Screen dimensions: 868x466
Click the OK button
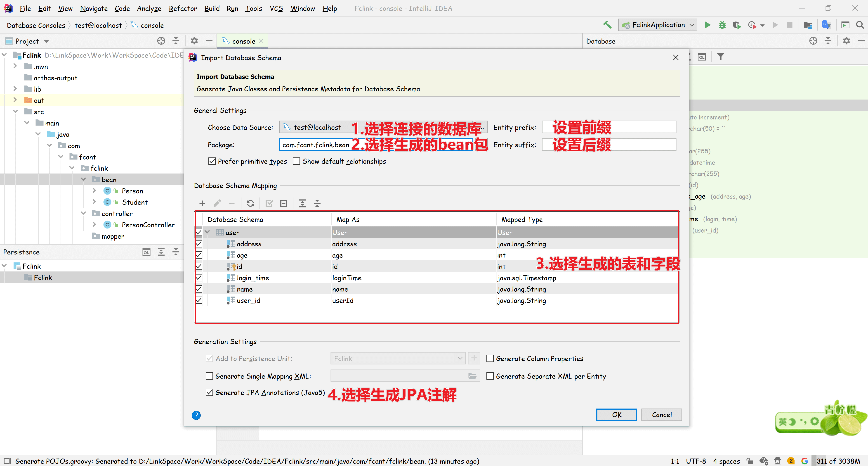[x=616, y=414]
